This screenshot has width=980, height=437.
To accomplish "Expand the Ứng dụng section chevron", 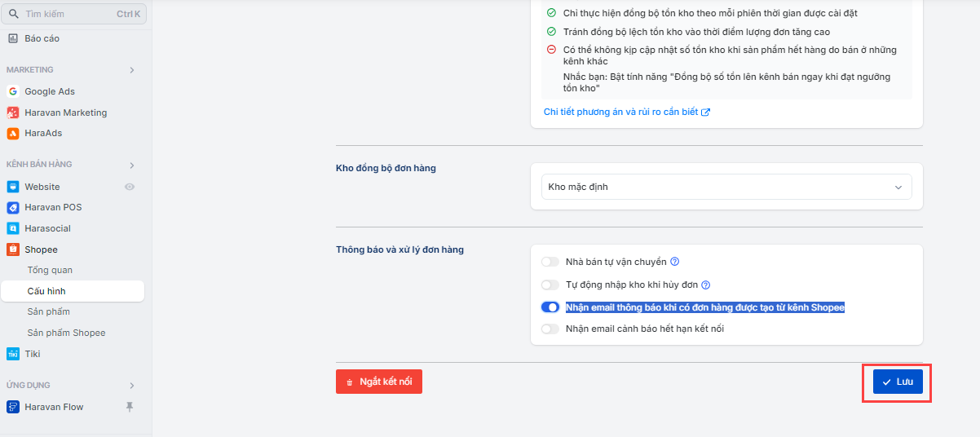I will [132, 385].
